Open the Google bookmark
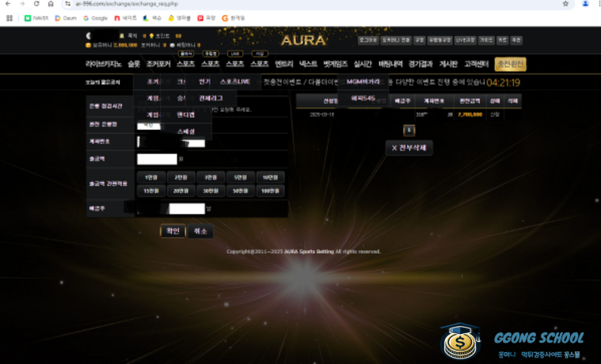This screenshot has width=601, height=364. tap(95, 17)
